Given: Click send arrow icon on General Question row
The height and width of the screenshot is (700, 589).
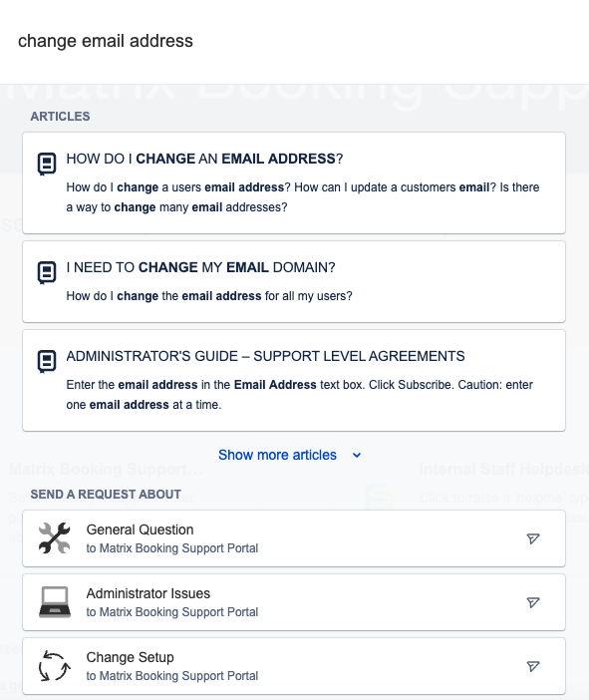Looking at the screenshot, I should coord(533,538).
